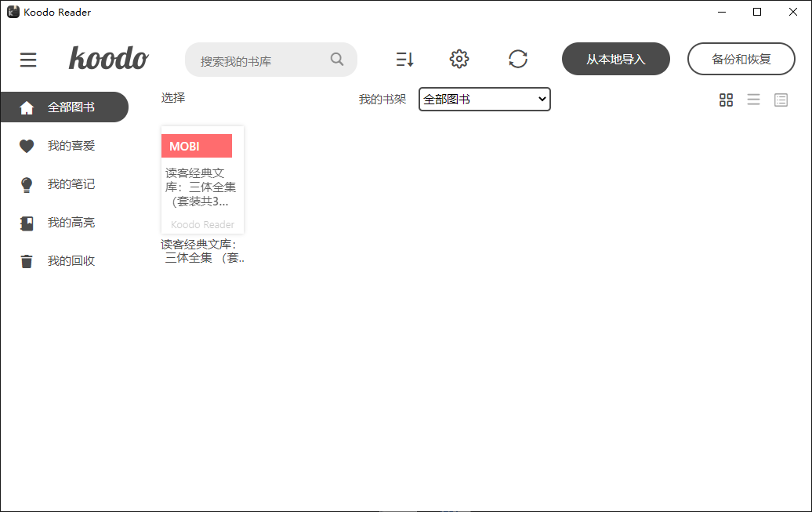Expand the 全部图书 combo box arrow
Image resolution: width=812 pixels, height=512 pixels.
tap(542, 99)
